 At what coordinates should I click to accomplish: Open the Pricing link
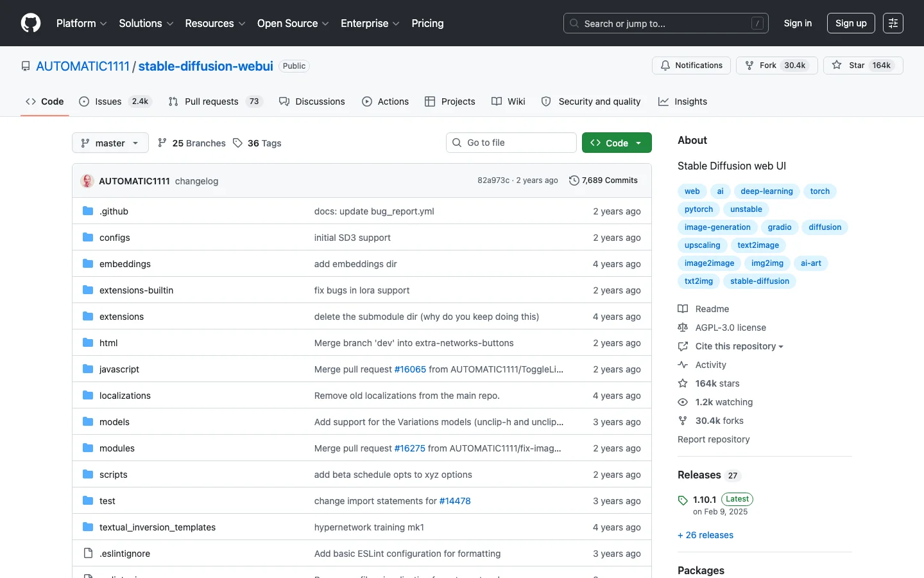click(x=427, y=23)
